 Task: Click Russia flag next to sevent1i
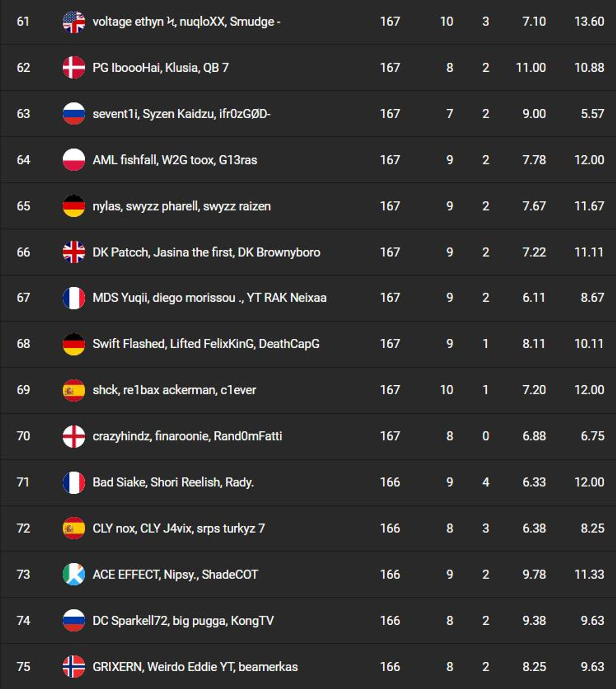(74, 114)
